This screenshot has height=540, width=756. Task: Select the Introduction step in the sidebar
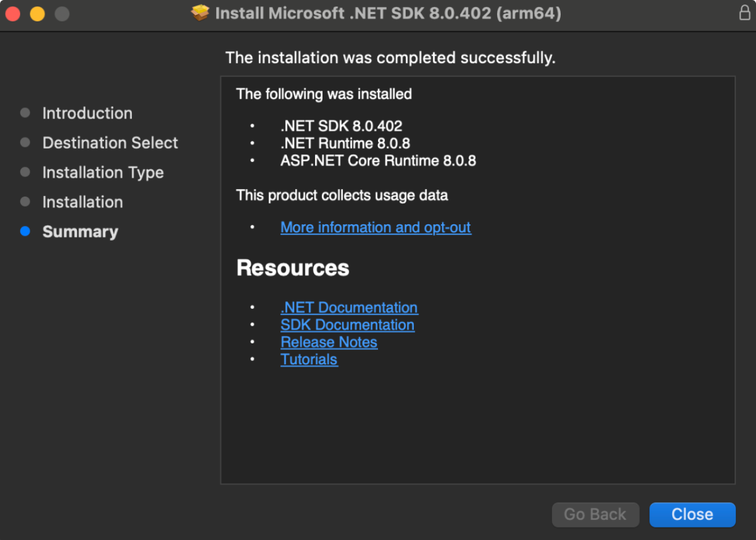(x=87, y=113)
